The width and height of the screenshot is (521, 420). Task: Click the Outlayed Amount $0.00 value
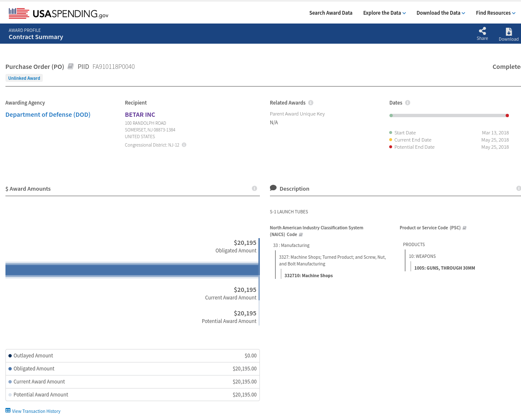coord(251,356)
